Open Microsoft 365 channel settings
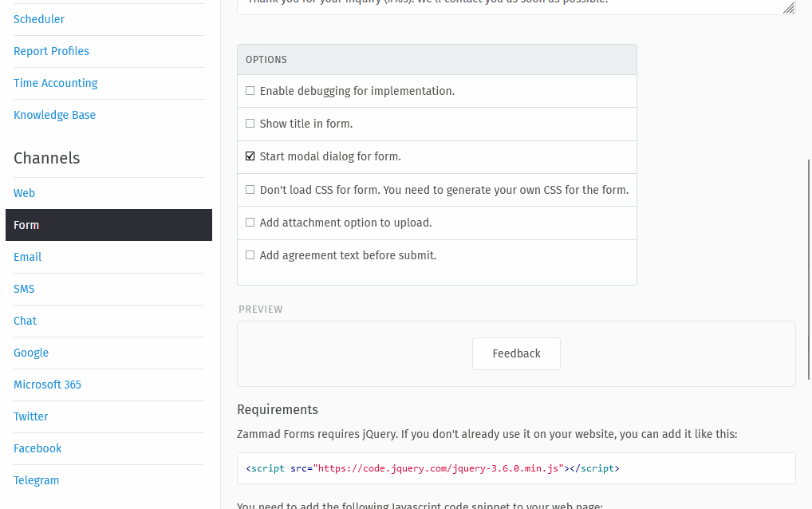The width and height of the screenshot is (812, 509). (x=47, y=385)
